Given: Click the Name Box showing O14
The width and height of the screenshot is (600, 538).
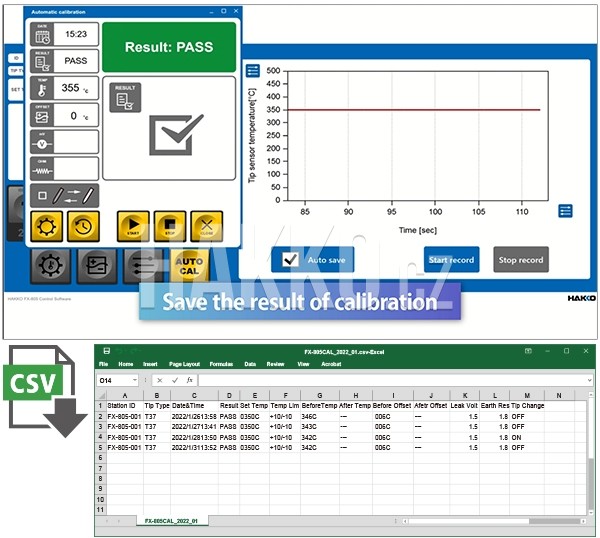Looking at the screenshot, I should pos(115,380).
